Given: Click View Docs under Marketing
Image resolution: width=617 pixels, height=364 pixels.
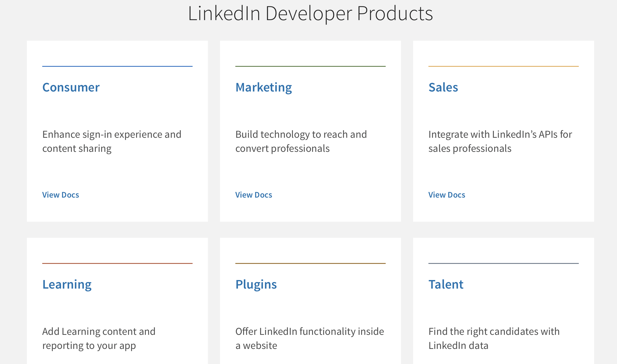Looking at the screenshot, I should tap(254, 195).
